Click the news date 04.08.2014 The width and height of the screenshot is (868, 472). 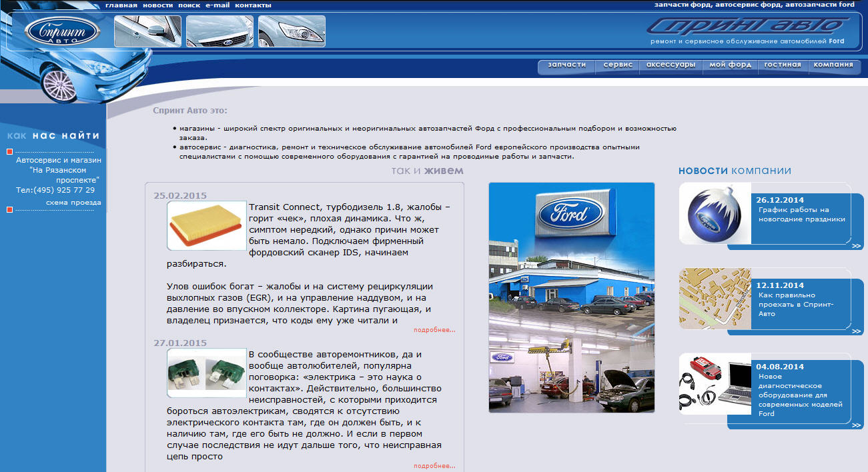click(780, 367)
